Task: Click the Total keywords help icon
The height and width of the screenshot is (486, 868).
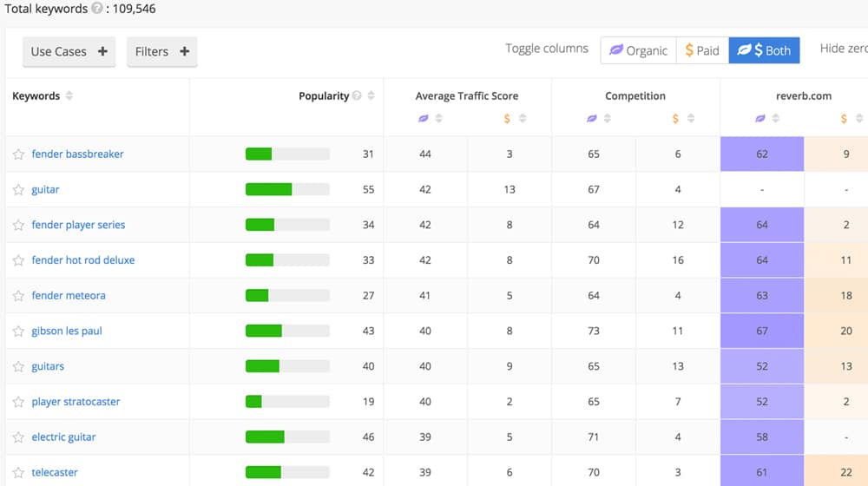Action: pyautogui.click(x=97, y=9)
